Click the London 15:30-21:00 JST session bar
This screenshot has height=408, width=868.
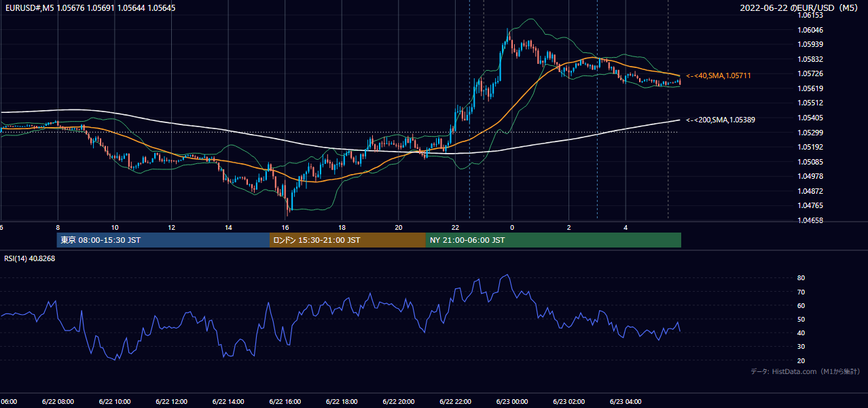click(348, 240)
